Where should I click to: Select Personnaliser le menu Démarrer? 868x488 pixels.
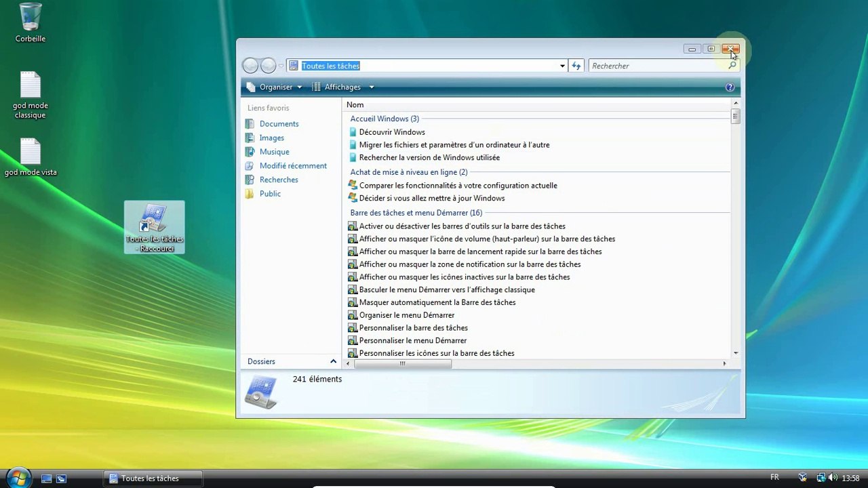pyautogui.click(x=413, y=341)
